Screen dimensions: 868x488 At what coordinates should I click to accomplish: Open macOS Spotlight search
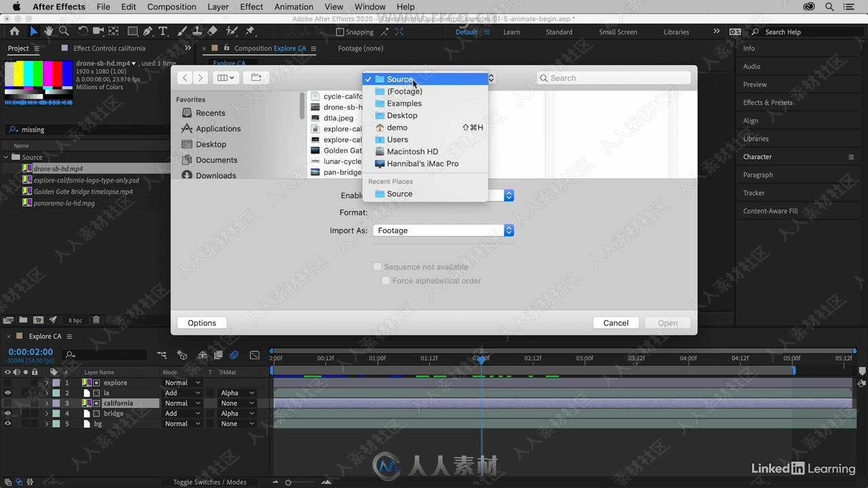(829, 7)
